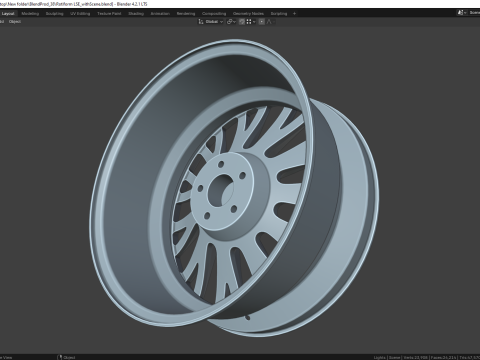Viewport: 480px width, 360px height.
Task: Add a new workspace with plus icon
Action: (x=294, y=14)
